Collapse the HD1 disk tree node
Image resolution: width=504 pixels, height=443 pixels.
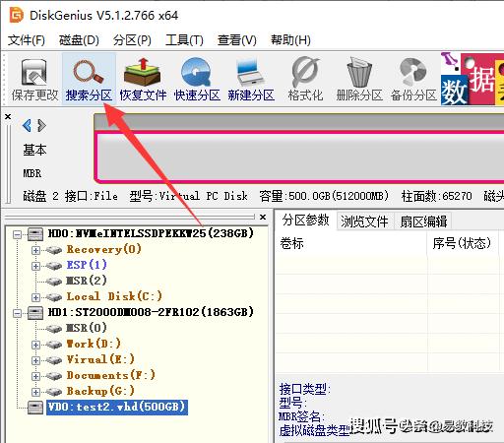click(17, 313)
